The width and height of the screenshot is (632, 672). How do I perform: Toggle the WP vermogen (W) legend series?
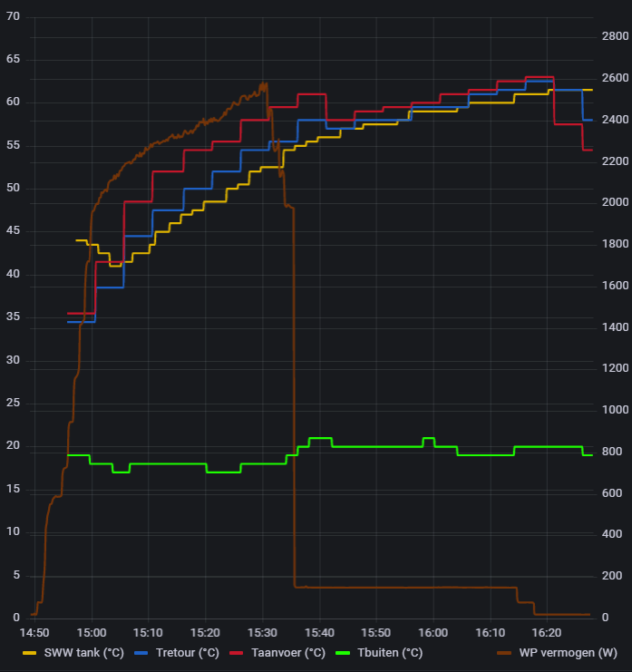[569, 653]
